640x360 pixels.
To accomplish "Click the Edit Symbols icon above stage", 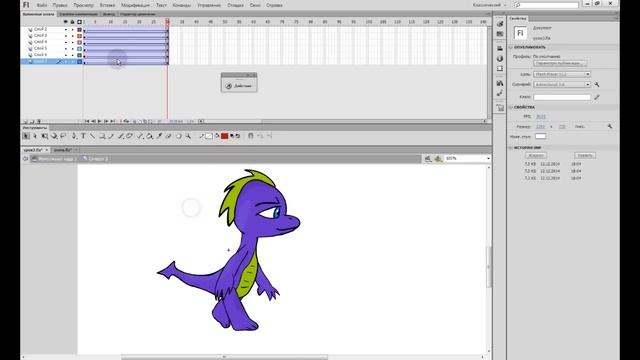I will [x=438, y=158].
